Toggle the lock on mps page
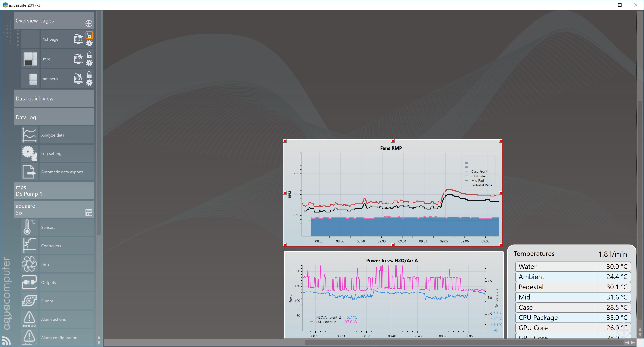The image size is (644, 347). click(x=89, y=55)
